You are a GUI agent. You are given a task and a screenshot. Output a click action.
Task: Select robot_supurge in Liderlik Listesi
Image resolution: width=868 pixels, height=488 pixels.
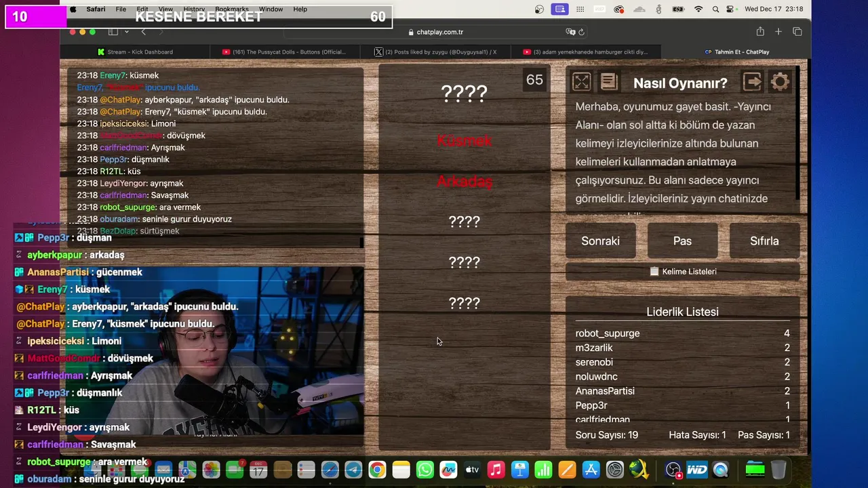click(608, 333)
